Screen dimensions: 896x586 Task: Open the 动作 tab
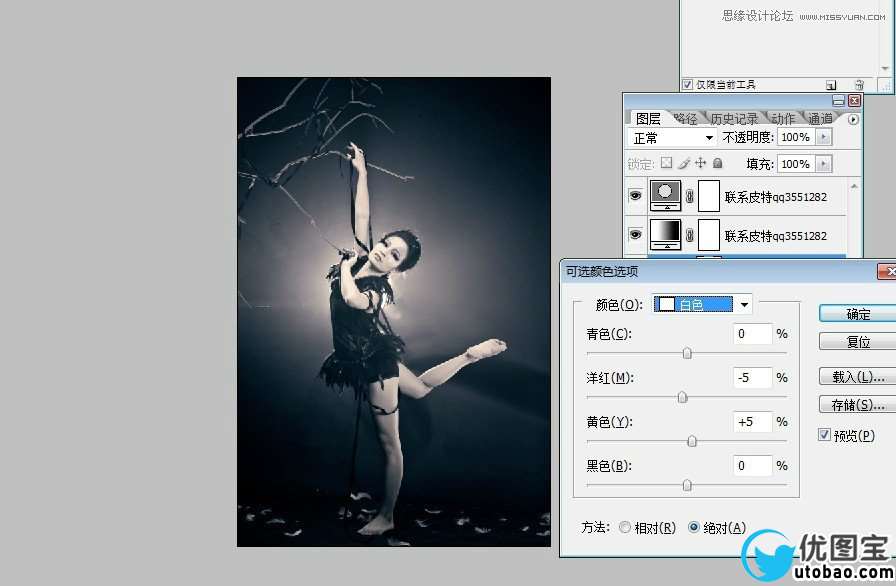point(783,119)
